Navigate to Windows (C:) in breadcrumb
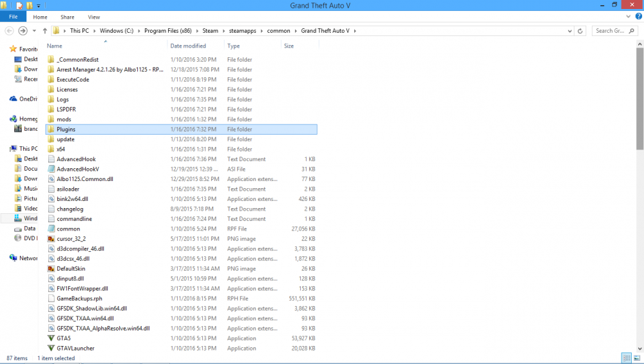The width and height of the screenshot is (644, 364). [117, 31]
